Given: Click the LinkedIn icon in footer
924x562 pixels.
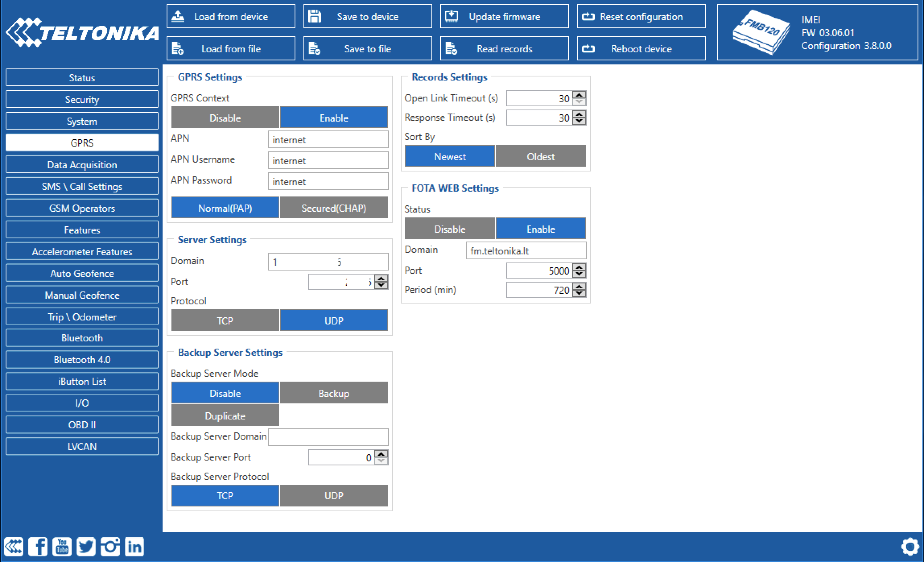Looking at the screenshot, I should 134,547.
